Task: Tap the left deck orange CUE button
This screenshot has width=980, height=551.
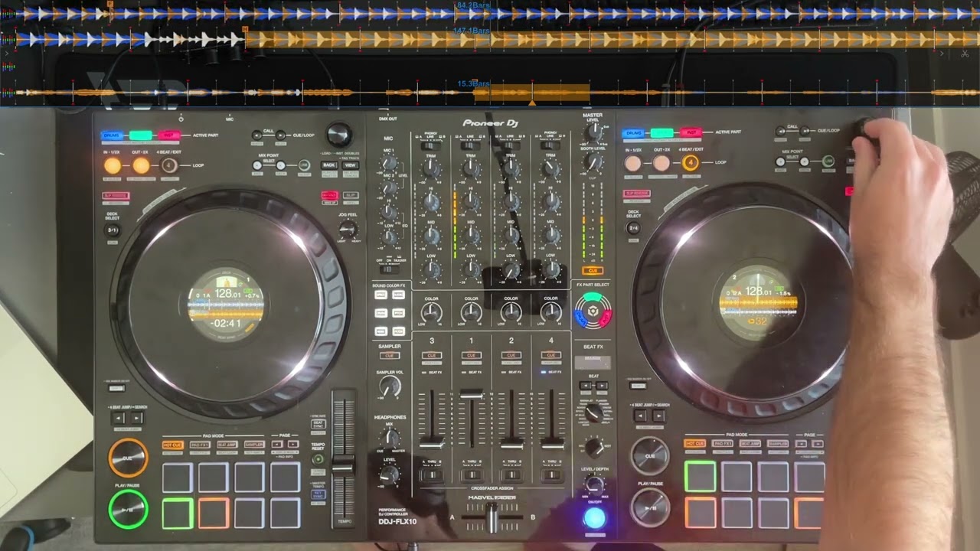Action: click(x=128, y=458)
